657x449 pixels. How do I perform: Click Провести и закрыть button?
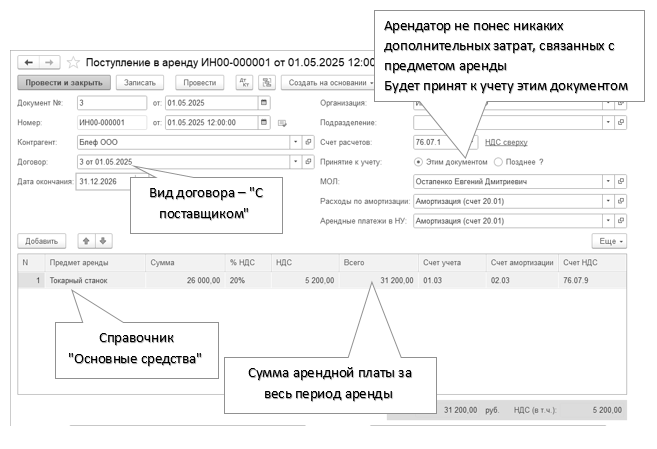[x=64, y=83]
